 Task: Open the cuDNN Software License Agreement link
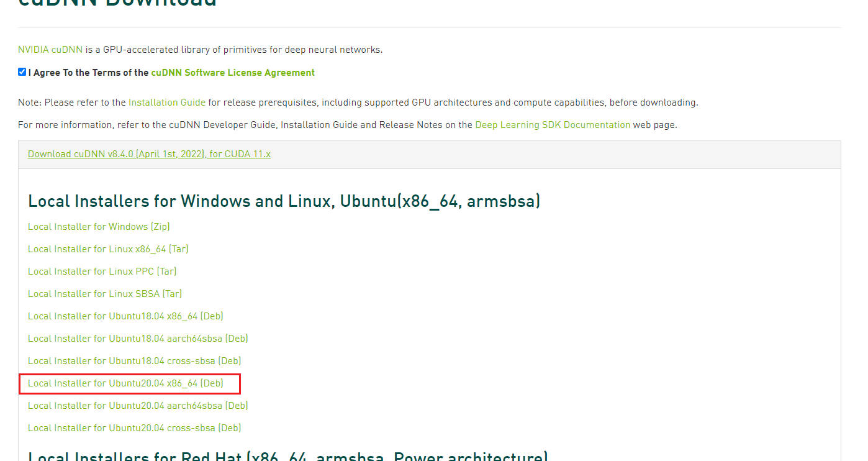233,73
